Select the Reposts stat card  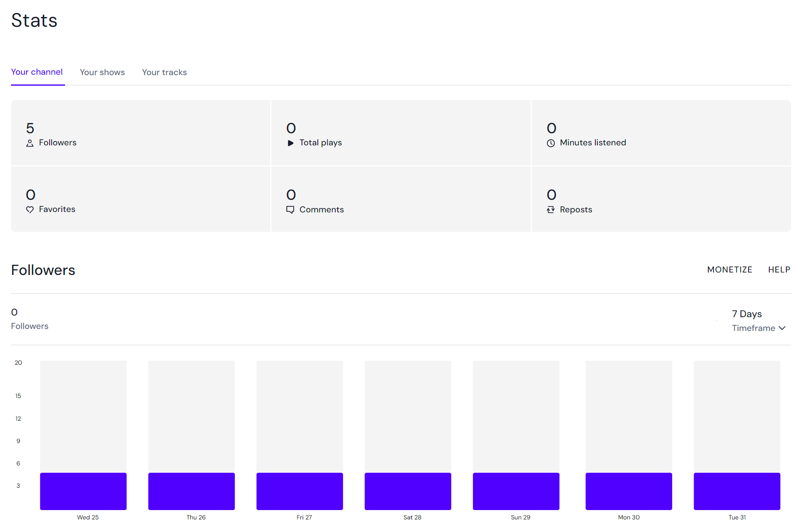(661, 199)
